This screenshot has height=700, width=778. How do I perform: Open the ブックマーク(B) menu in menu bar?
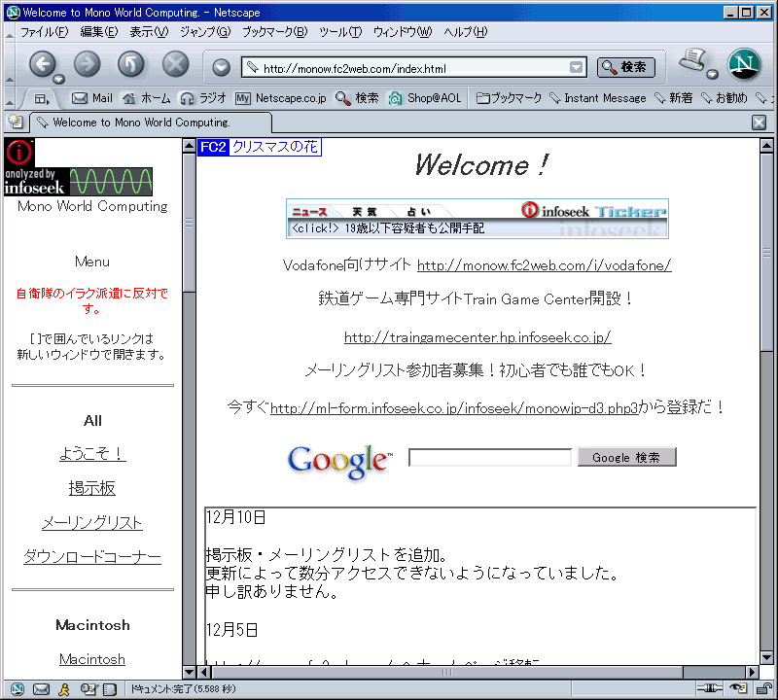point(275,32)
